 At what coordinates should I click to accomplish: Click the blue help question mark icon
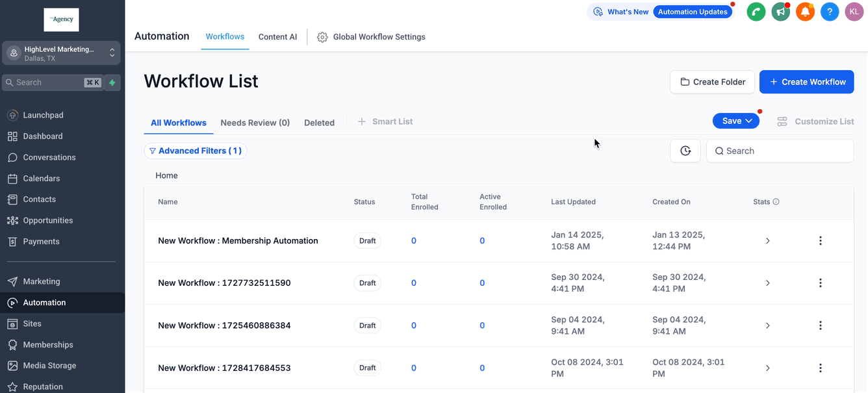pos(830,12)
